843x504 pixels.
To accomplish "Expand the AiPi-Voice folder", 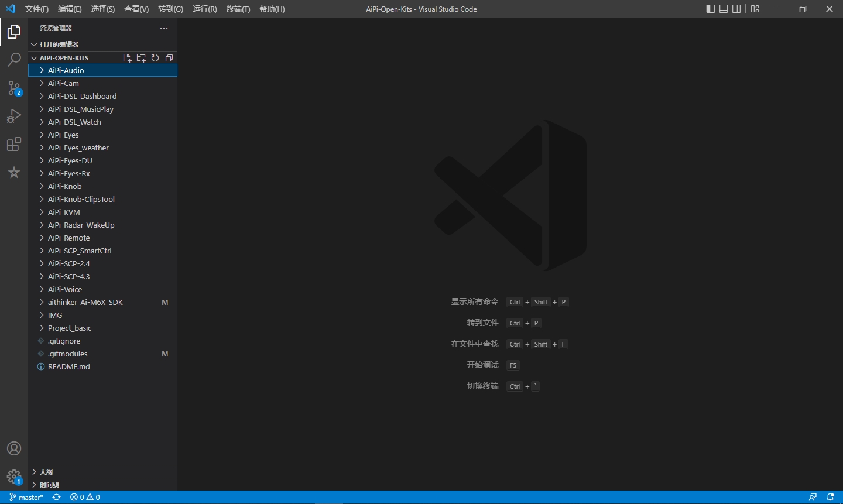I will (x=102, y=289).
